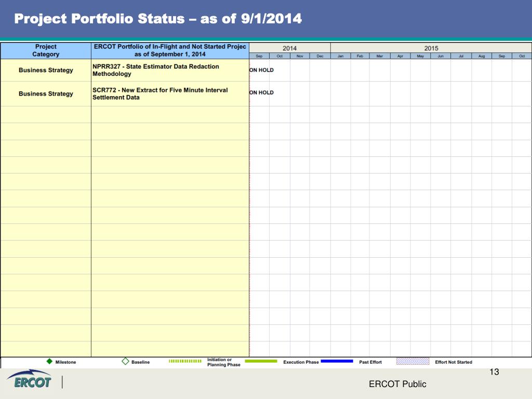Click the Milestone legend label

click(66, 362)
